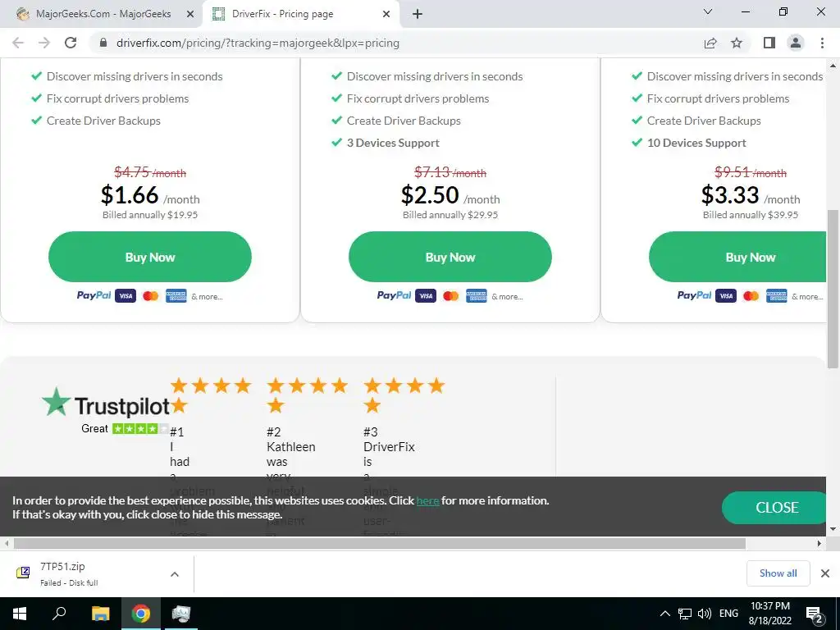The height and width of the screenshot is (630, 840).
Task: Click the volume speaker tray icon
Action: click(705, 614)
